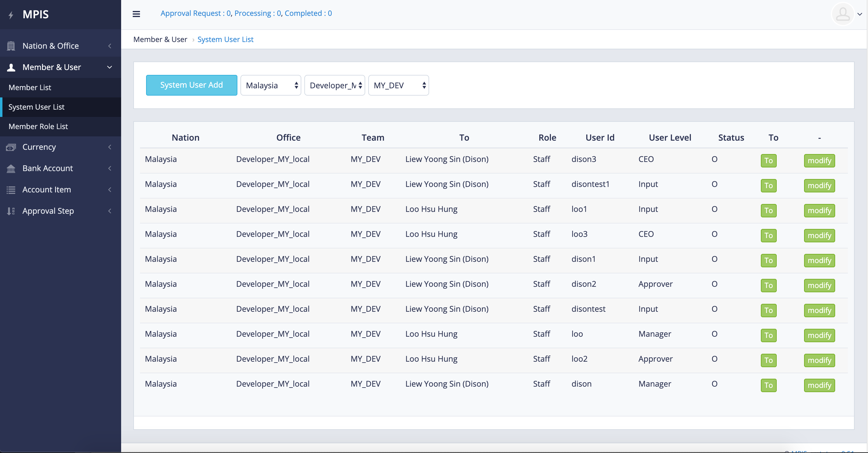This screenshot has width=868, height=453.
Task: Open the Malaysia nation dropdown
Action: click(x=271, y=85)
